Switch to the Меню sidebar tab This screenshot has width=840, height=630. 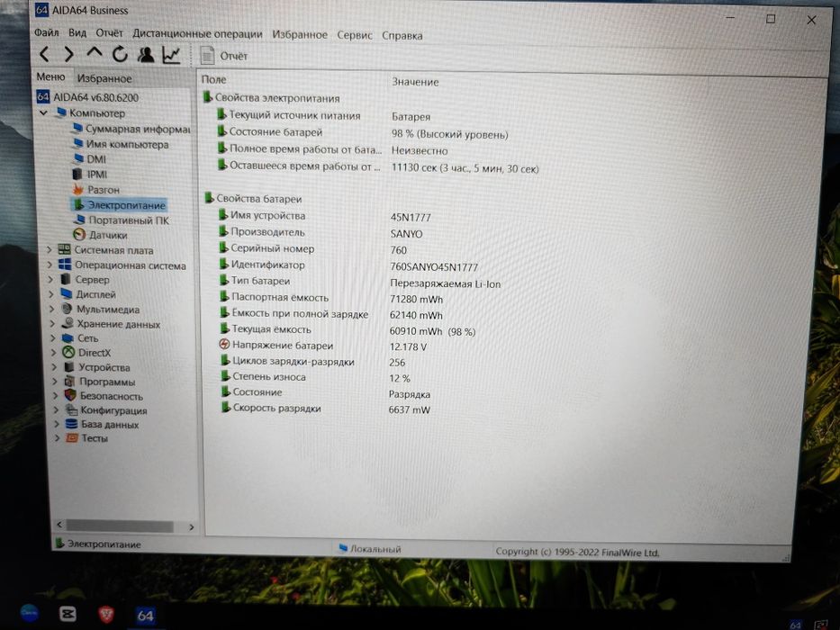click(50, 77)
